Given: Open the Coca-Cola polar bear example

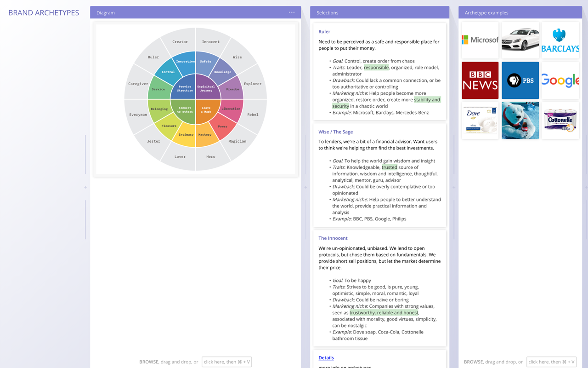Looking at the screenshot, I should (x=520, y=120).
